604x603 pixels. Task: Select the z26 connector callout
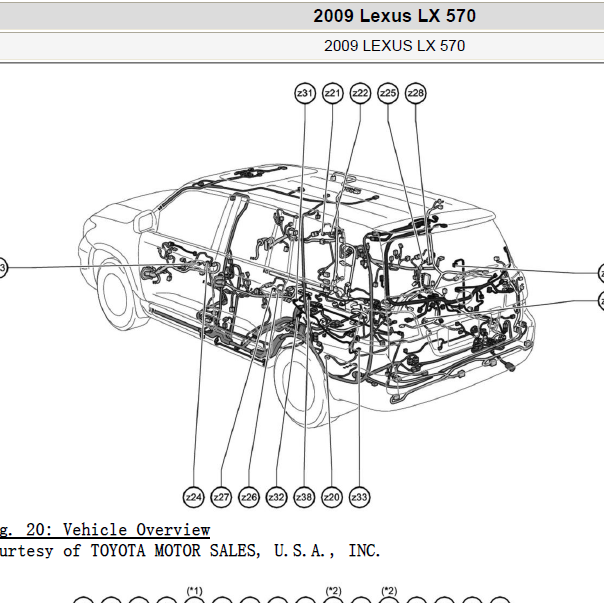pos(249,497)
